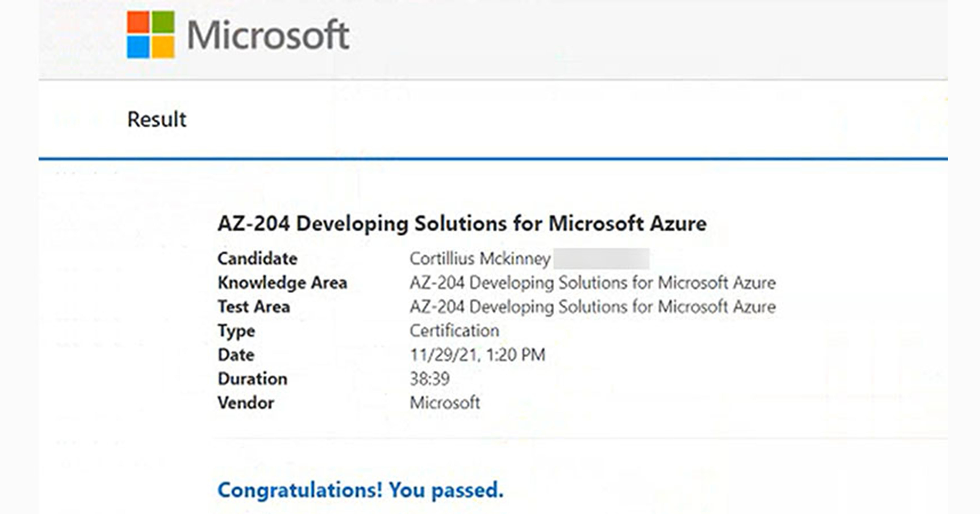Click the Vendor field label

(x=246, y=403)
